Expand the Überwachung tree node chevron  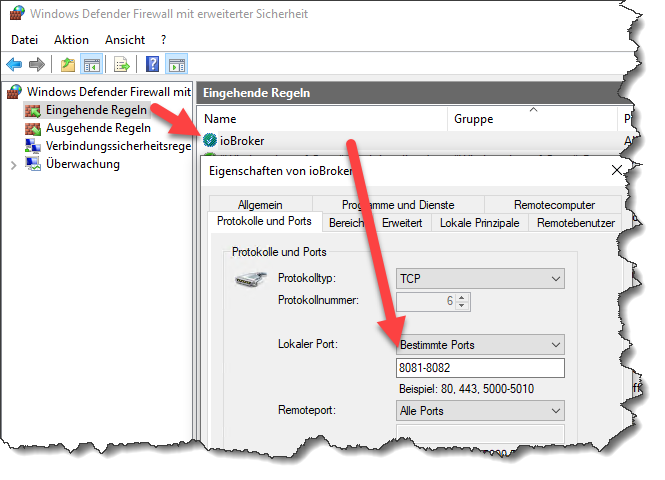pyautogui.click(x=14, y=165)
